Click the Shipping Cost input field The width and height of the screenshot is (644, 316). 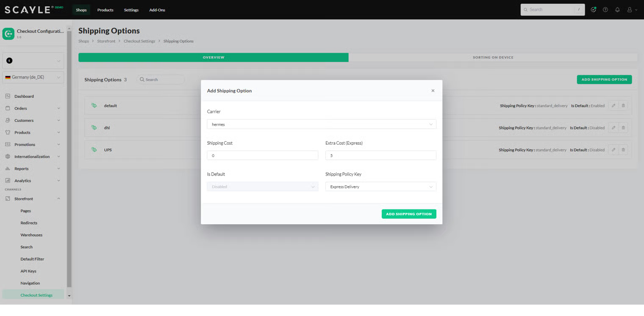pos(262,156)
